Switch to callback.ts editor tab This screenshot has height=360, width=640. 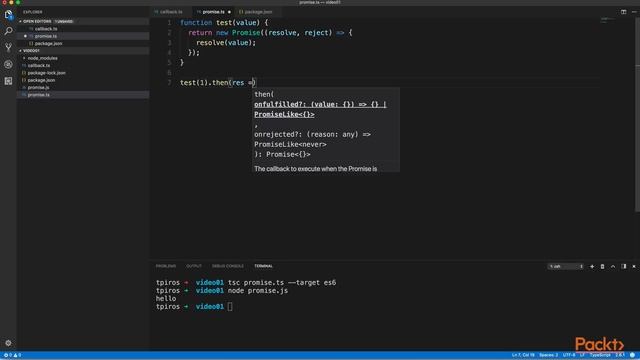click(x=171, y=12)
